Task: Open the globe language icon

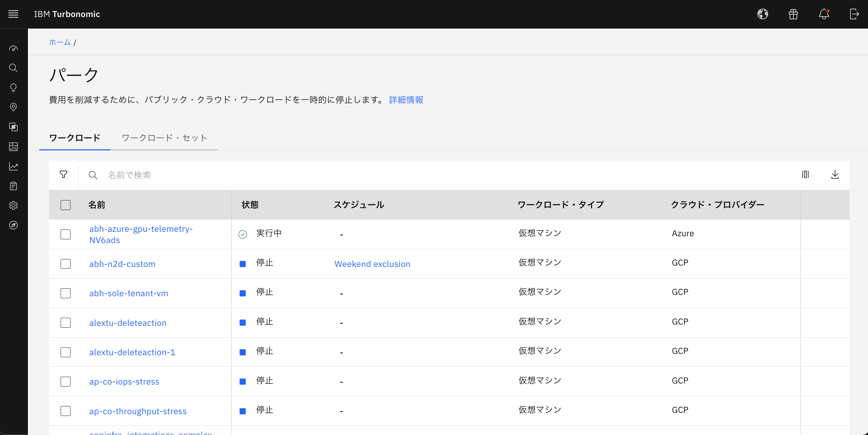Action: point(763,14)
